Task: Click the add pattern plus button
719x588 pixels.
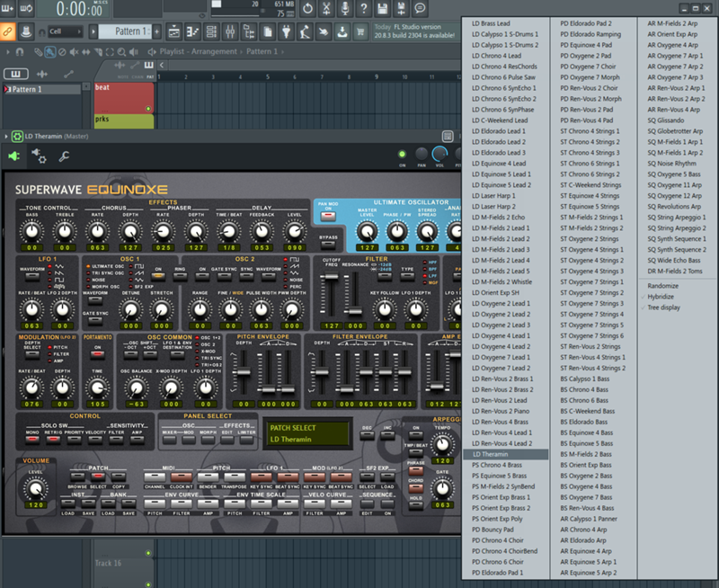Action: (x=156, y=31)
